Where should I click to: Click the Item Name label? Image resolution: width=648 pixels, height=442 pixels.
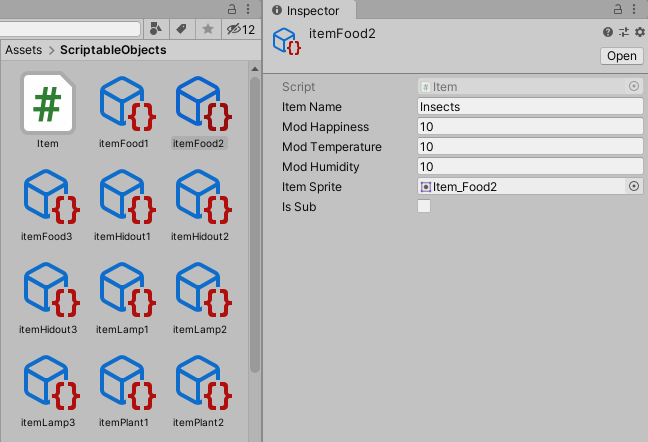coord(312,107)
